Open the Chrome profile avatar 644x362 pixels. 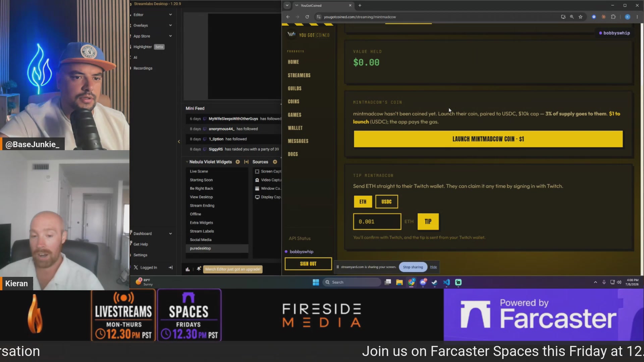628,17
